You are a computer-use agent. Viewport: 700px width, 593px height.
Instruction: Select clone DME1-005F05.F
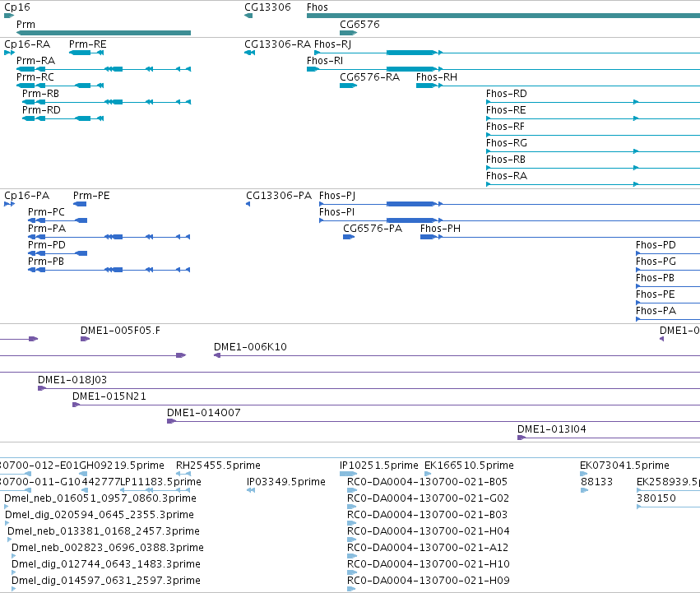pos(86,339)
